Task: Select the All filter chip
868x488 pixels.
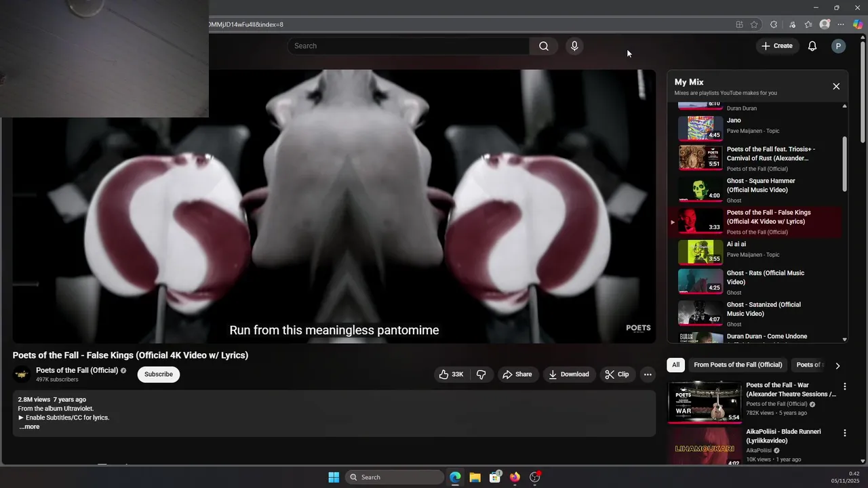Action: (675, 365)
